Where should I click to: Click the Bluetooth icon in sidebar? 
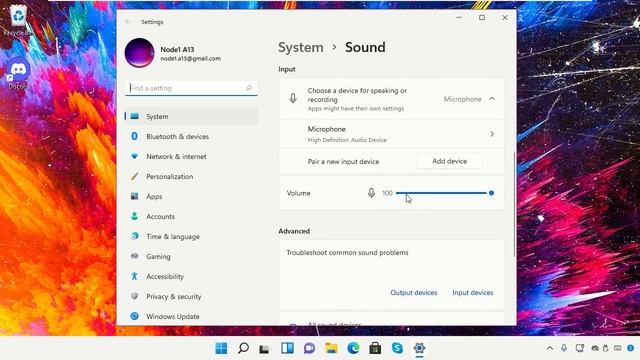(x=134, y=136)
